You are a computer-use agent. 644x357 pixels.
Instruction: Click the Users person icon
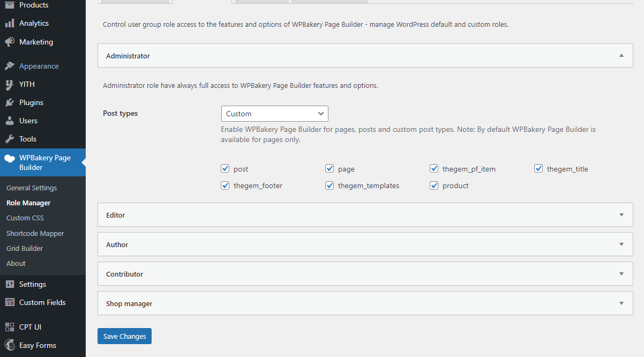[x=10, y=121]
